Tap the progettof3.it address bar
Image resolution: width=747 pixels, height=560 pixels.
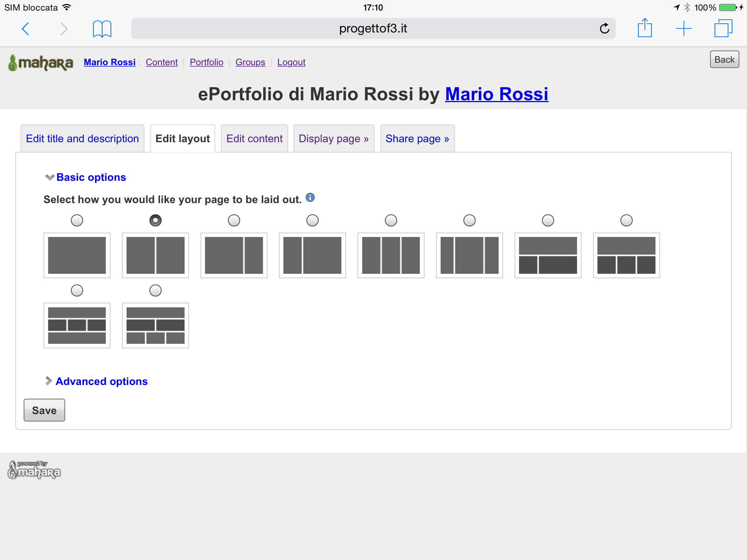373,28
